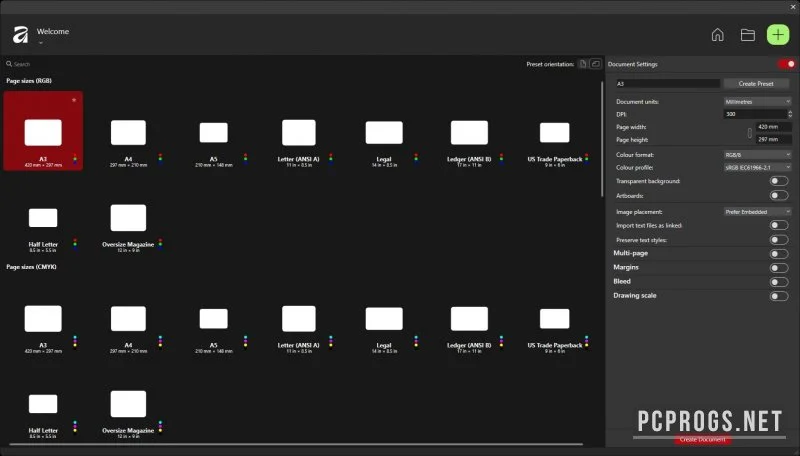
Task: Toggle Preserve text styles
Action: coord(779,240)
